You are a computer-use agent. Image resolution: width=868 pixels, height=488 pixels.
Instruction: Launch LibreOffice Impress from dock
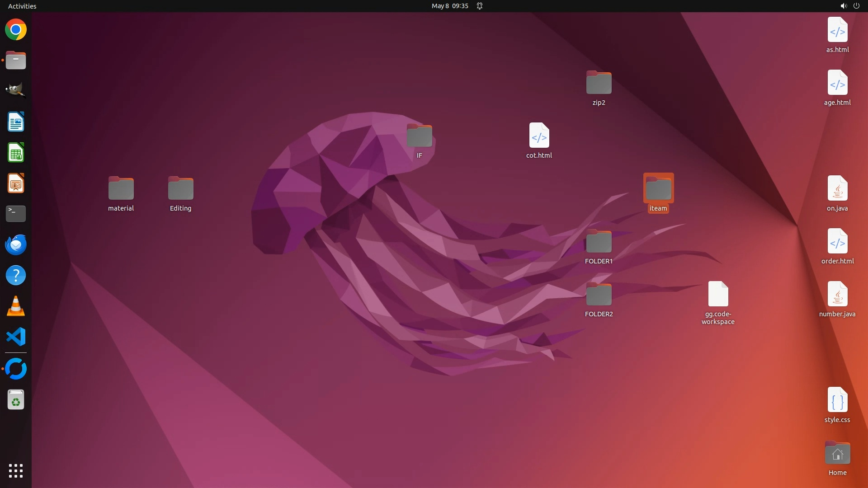(x=16, y=183)
